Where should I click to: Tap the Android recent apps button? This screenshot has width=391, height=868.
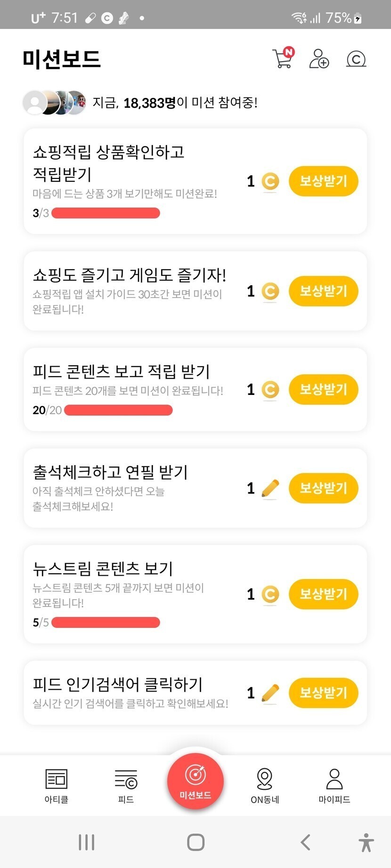pos(87,842)
